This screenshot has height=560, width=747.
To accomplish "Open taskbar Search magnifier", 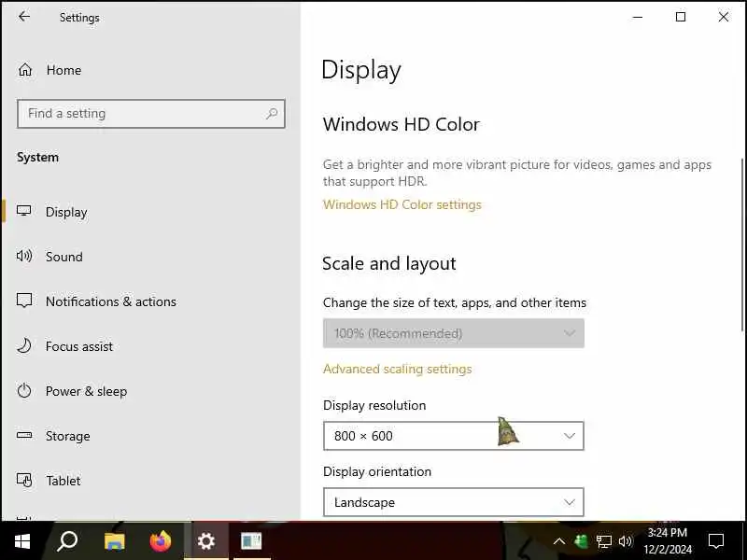I will (67, 541).
